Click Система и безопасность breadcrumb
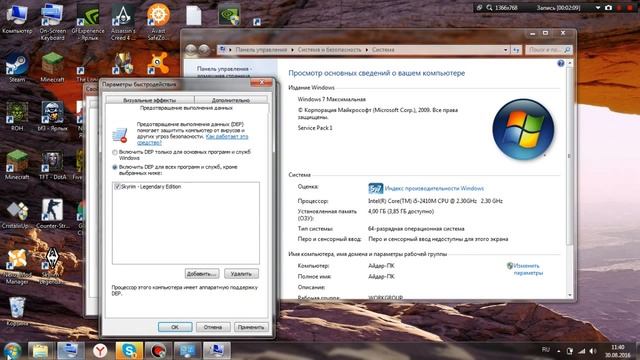This screenshot has width=640, height=360. tap(329, 50)
